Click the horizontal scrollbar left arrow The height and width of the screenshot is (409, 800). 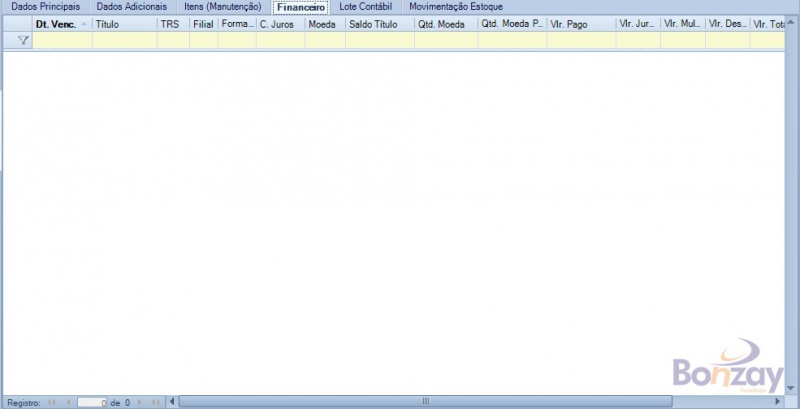click(172, 402)
